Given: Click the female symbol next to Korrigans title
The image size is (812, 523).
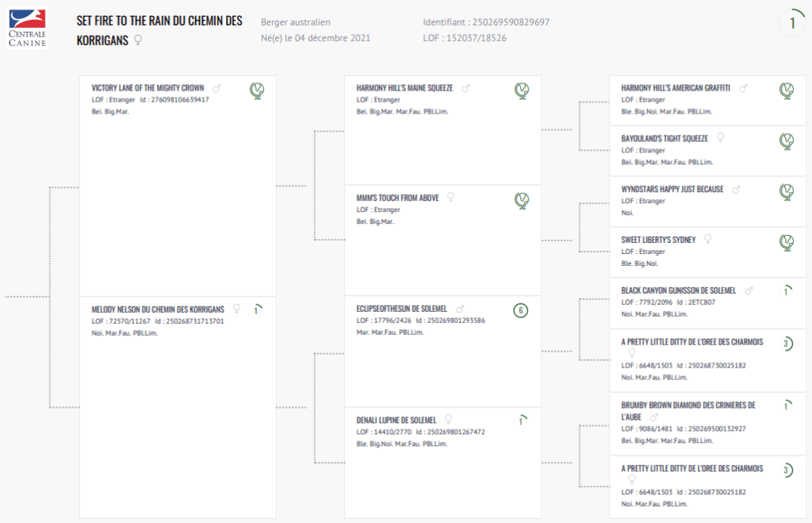Looking at the screenshot, I should pos(138,40).
